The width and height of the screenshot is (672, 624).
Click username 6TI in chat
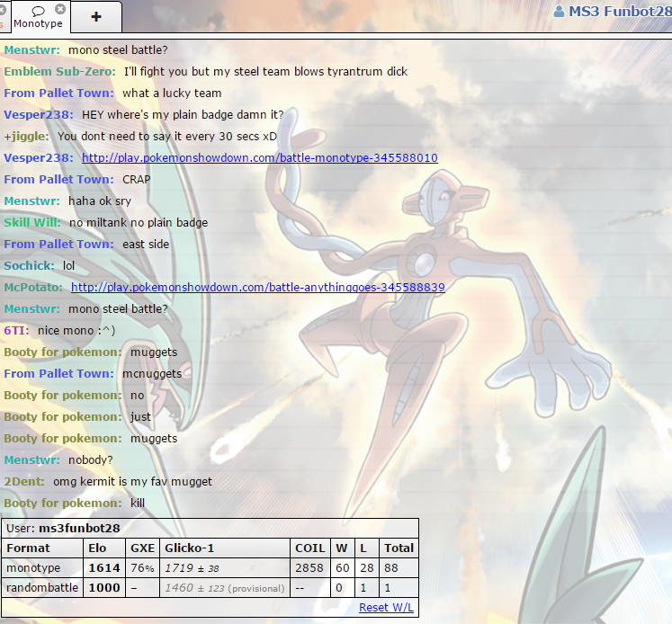(x=17, y=331)
